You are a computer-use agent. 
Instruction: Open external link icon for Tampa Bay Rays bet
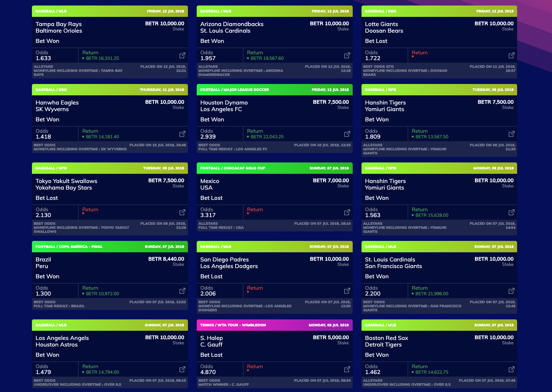tap(182, 55)
